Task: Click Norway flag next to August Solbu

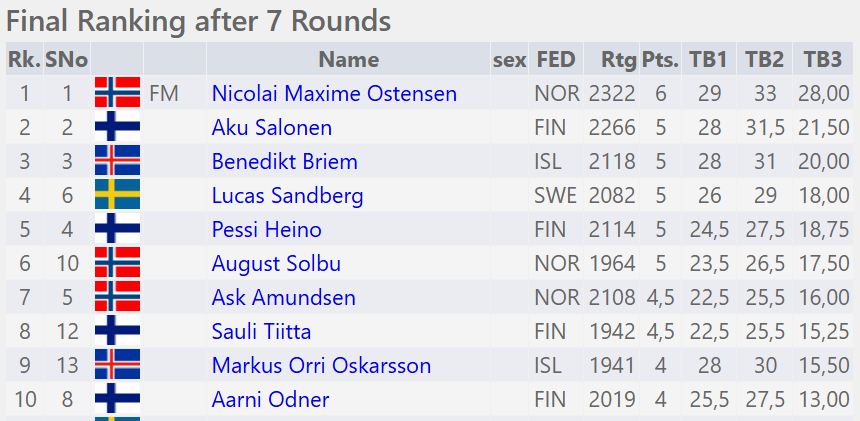Action: pos(117,264)
